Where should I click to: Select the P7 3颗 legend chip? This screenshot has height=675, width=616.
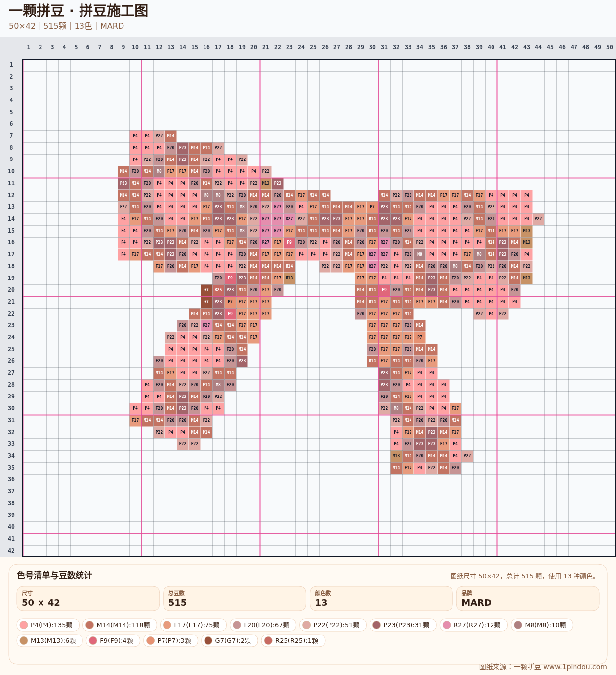(x=171, y=640)
